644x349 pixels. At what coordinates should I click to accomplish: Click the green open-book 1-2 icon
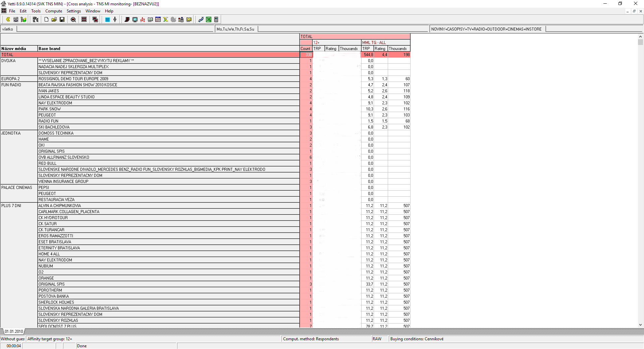(x=150, y=19)
